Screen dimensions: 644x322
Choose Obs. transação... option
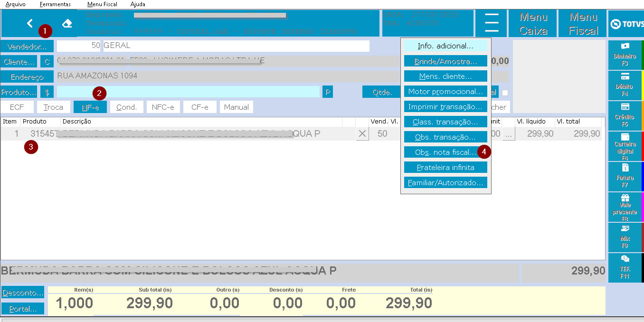tap(445, 137)
